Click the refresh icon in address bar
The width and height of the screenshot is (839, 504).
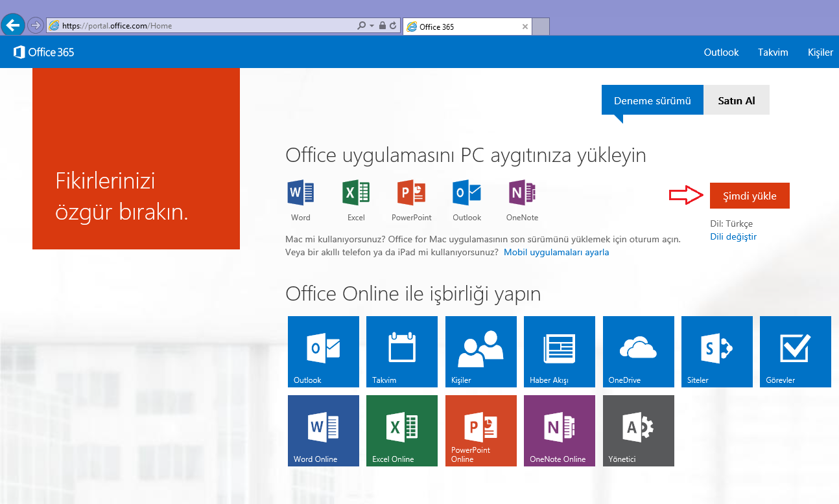pos(393,26)
